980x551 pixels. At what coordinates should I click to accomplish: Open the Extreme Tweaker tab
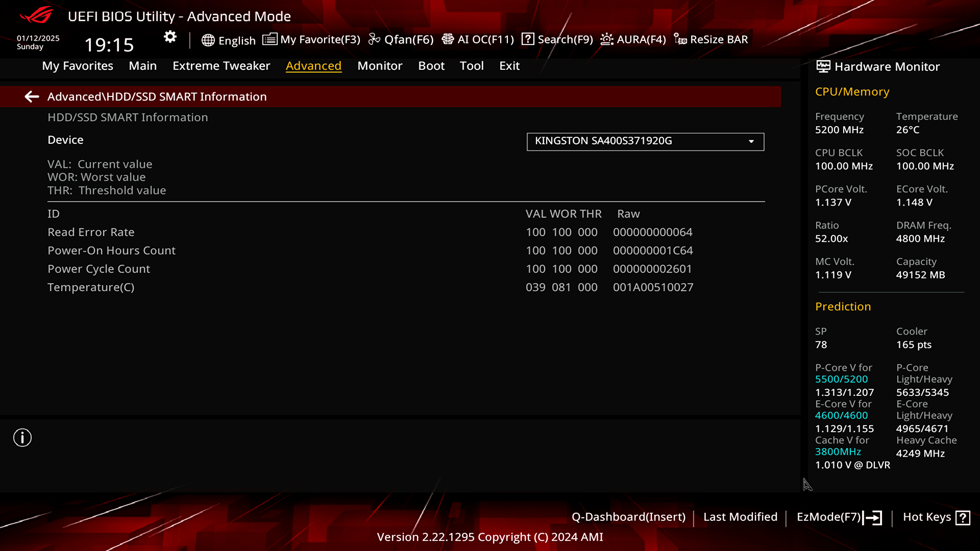[x=221, y=65]
